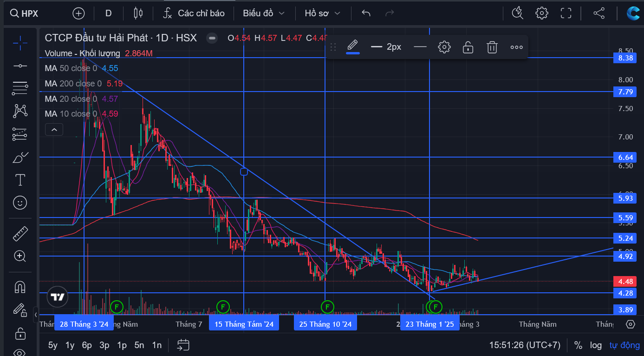
Task: Select the horizontal line drawing tool
Action: pos(20,66)
